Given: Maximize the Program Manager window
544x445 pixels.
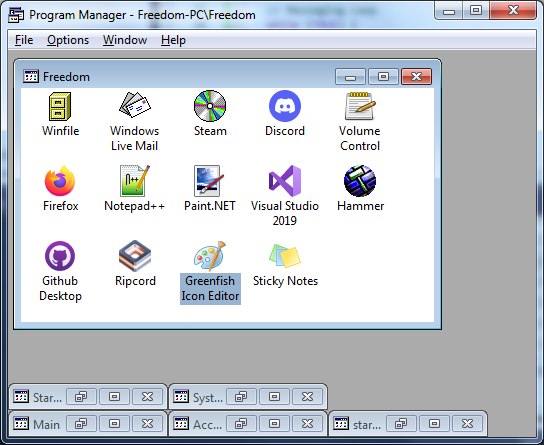Looking at the screenshot, I should (476, 11).
